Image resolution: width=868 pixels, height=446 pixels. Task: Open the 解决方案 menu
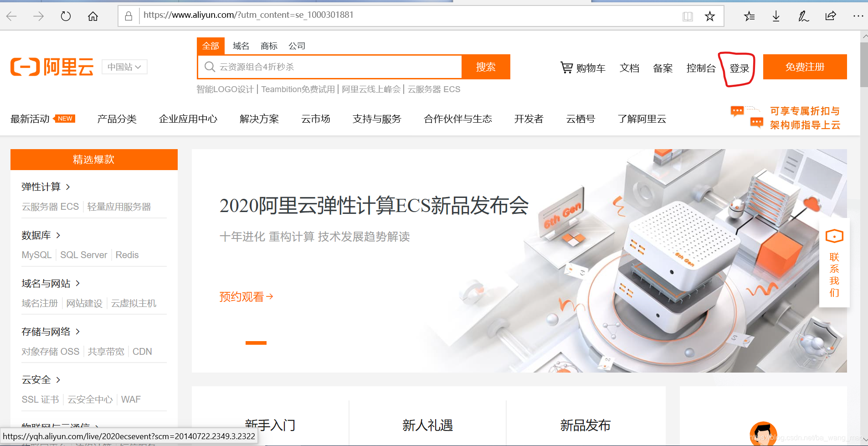[x=259, y=119]
